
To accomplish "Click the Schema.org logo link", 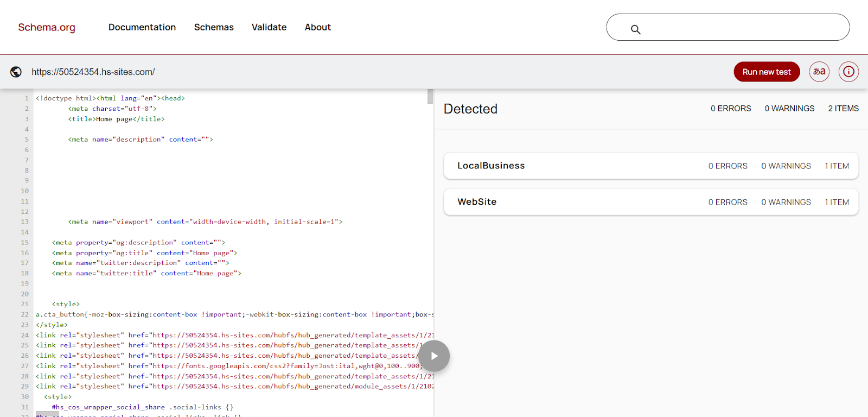I will coord(47,27).
